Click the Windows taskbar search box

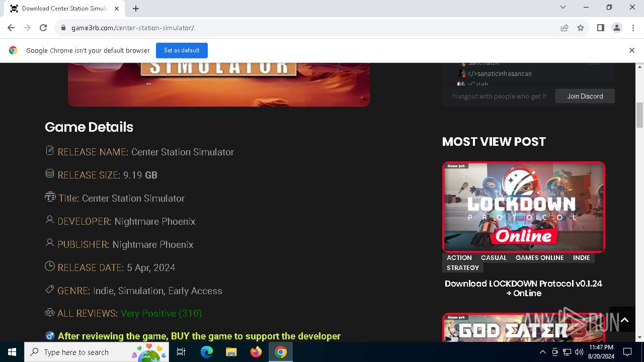tap(97, 352)
